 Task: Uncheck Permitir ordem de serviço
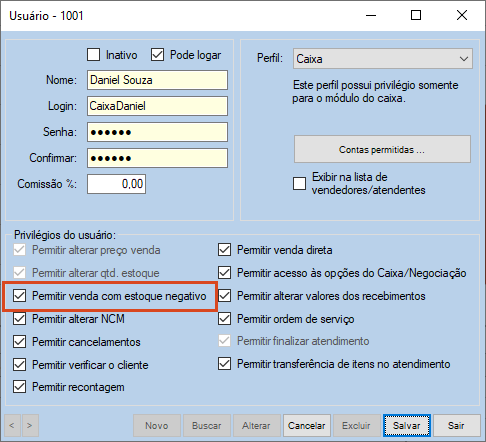pos(225,319)
